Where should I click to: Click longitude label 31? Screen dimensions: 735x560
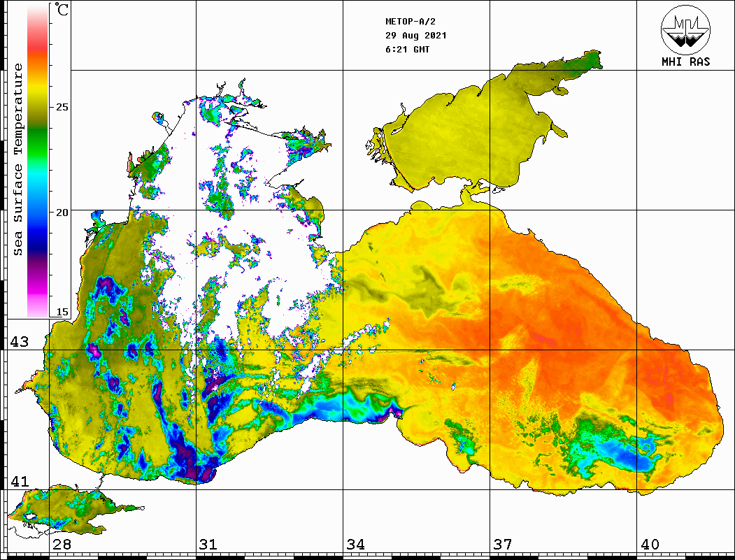pos(208,545)
